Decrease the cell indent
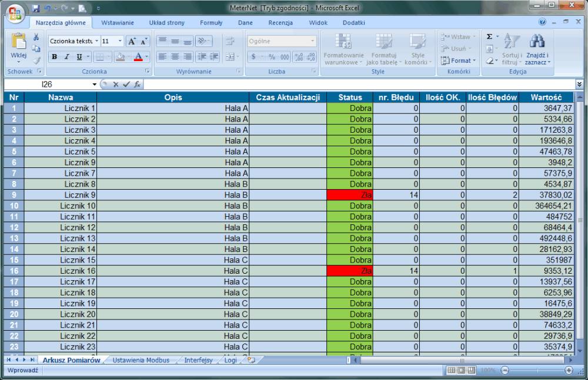Viewport: 588px width, 380px height. click(202, 57)
